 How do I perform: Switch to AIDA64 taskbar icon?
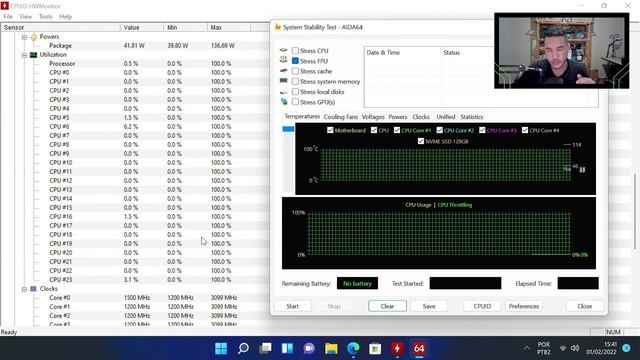pos(419,348)
